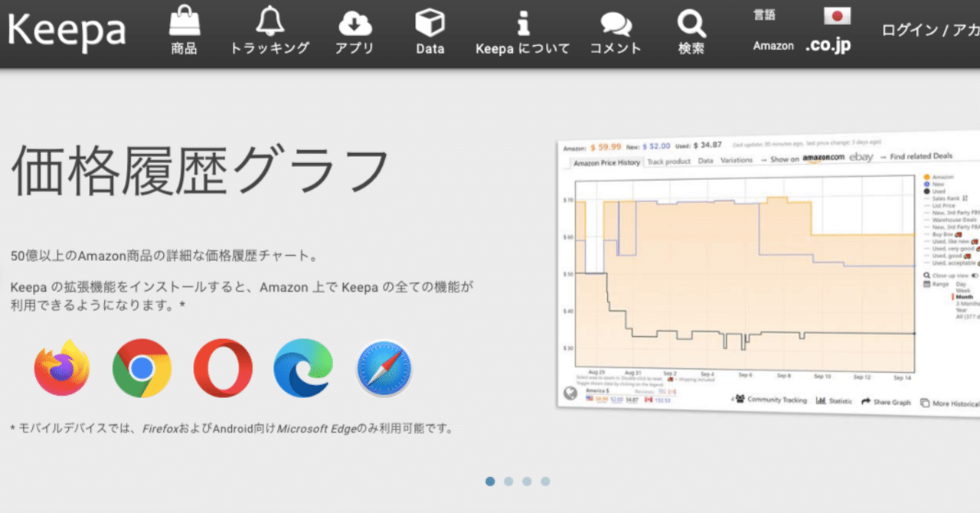Show product on amazon.com logo link
The height and width of the screenshot is (513, 980).
[x=823, y=158]
